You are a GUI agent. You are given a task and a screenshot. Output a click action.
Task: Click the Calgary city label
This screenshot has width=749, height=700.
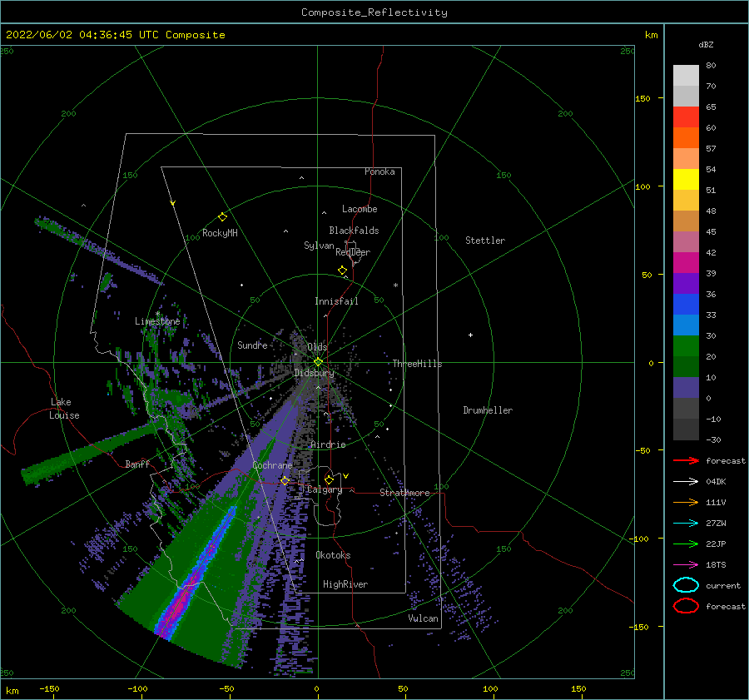point(325,489)
